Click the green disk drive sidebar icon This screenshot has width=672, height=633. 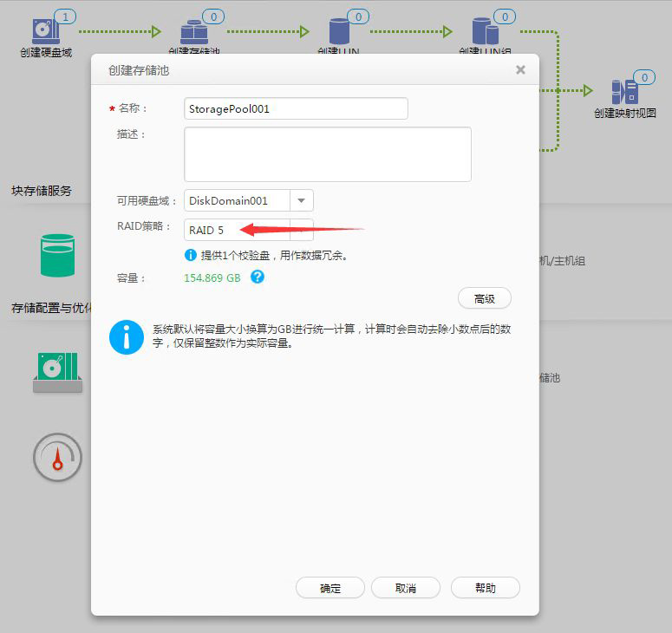[x=57, y=372]
